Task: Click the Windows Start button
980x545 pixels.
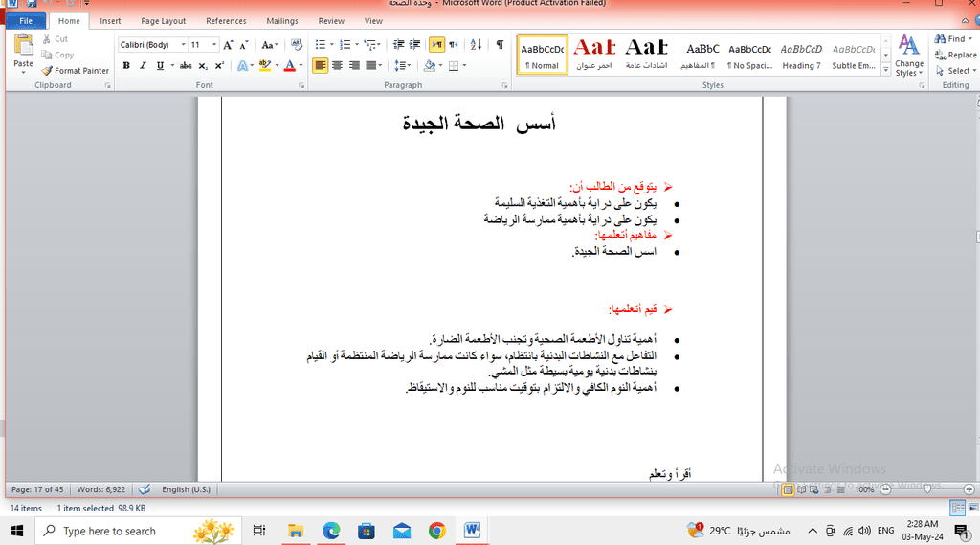Action: pos(17,531)
